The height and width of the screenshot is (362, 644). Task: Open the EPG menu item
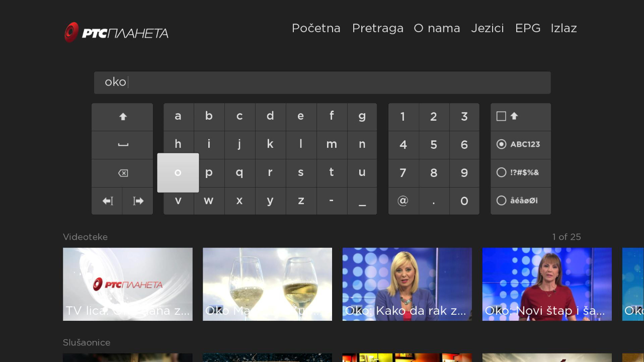[x=528, y=28]
